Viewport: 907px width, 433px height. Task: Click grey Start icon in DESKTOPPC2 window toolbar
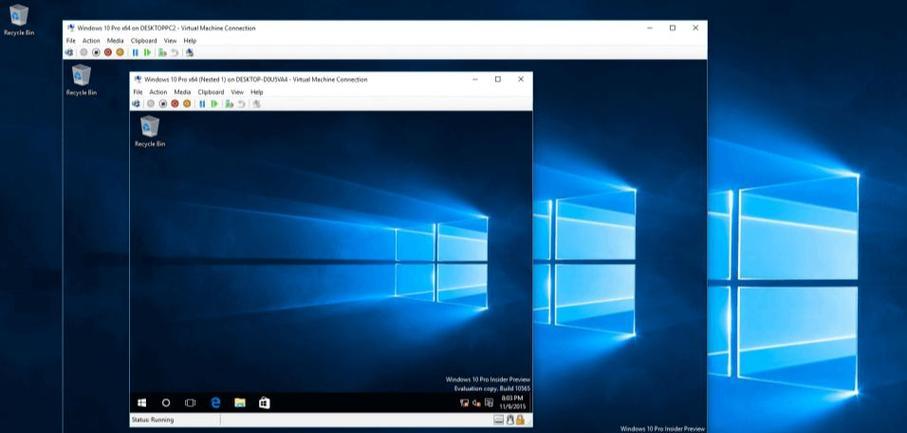84,52
